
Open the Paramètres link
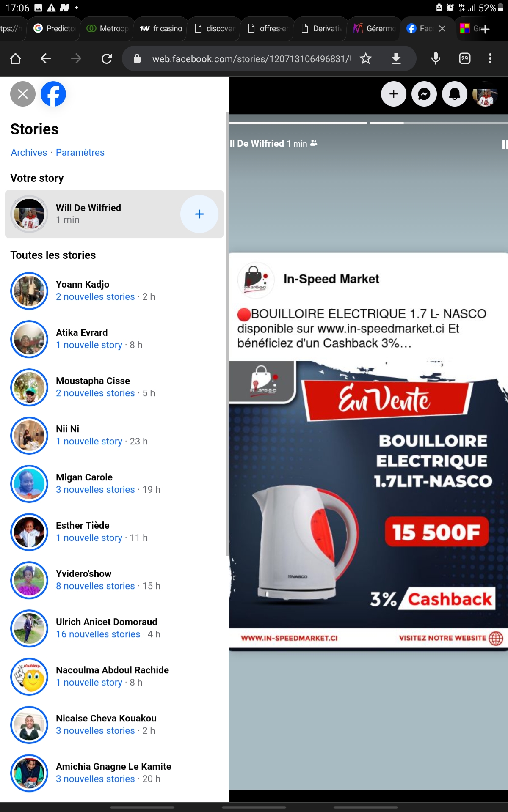[80, 152]
